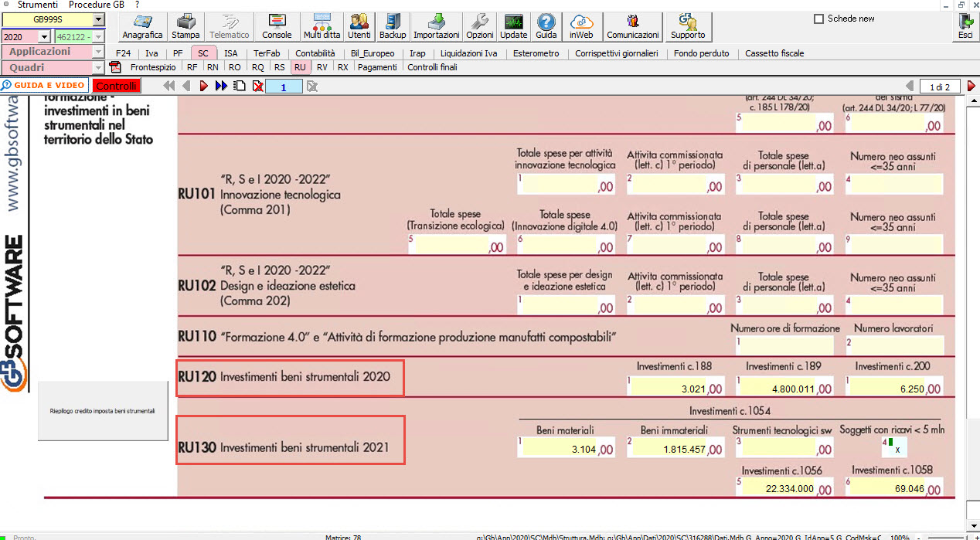Switch to the Contabilità tab
This screenshot has height=540, width=980.
[x=315, y=53]
